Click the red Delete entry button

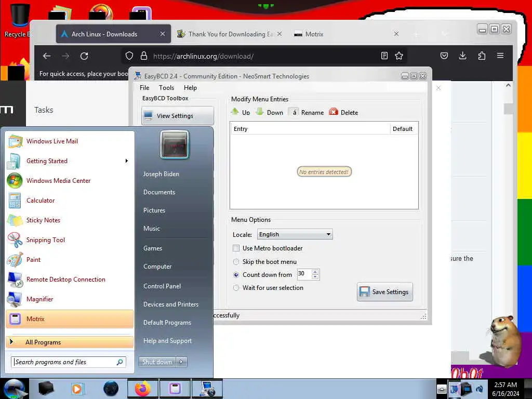click(343, 112)
